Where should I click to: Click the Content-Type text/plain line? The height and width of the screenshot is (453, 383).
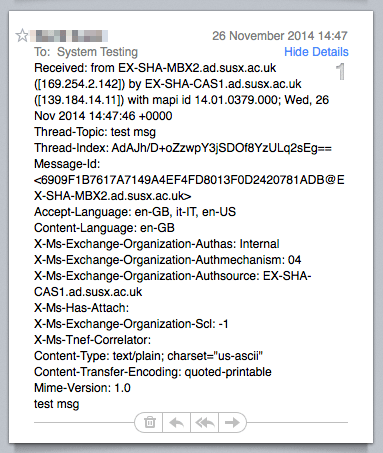click(x=148, y=356)
